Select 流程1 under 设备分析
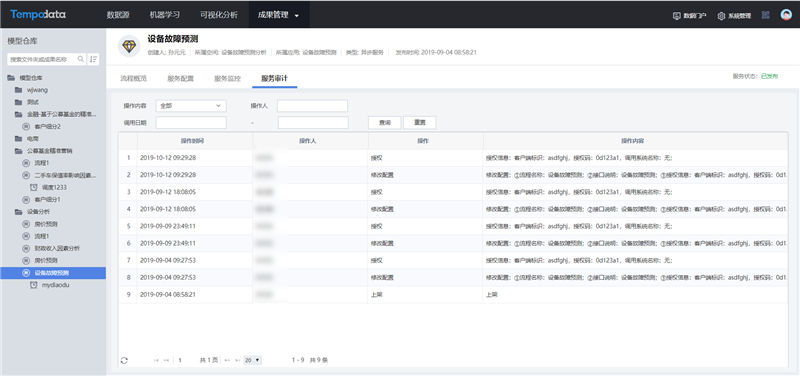Image resolution: width=800 pixels, height=376 pixels. pyautogui.click(x=42, y=236)
